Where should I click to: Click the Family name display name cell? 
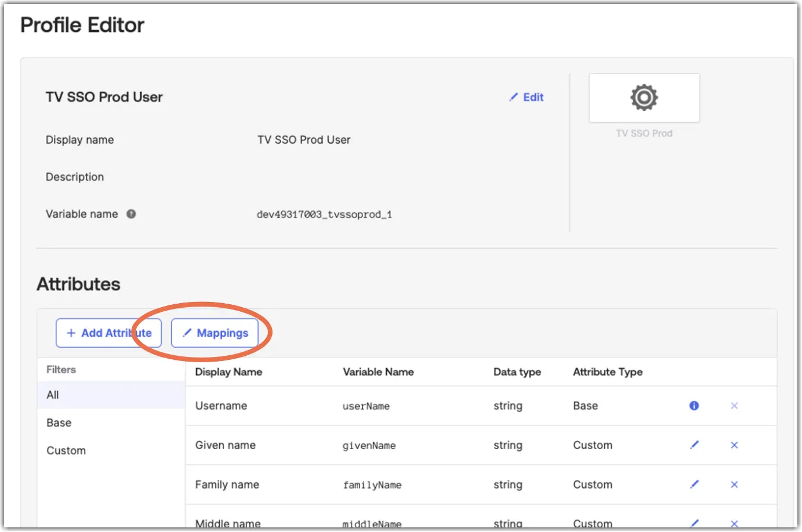point(227,484)
